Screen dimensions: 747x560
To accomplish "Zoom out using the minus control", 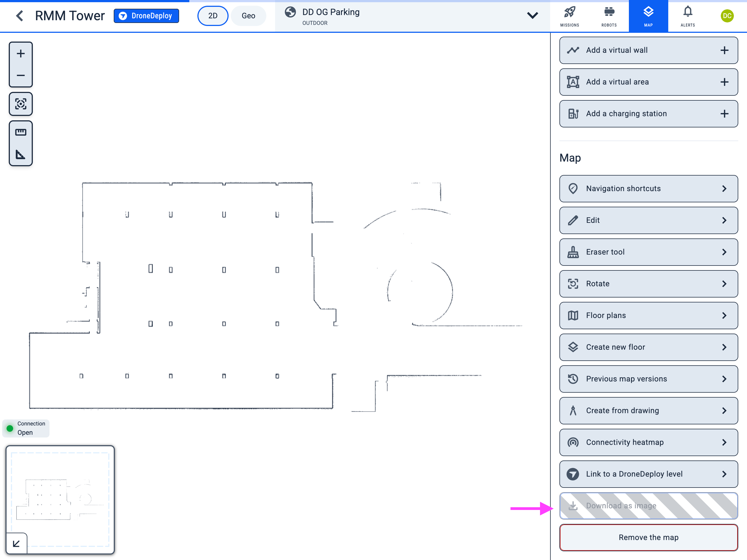I will click(21, 75).
